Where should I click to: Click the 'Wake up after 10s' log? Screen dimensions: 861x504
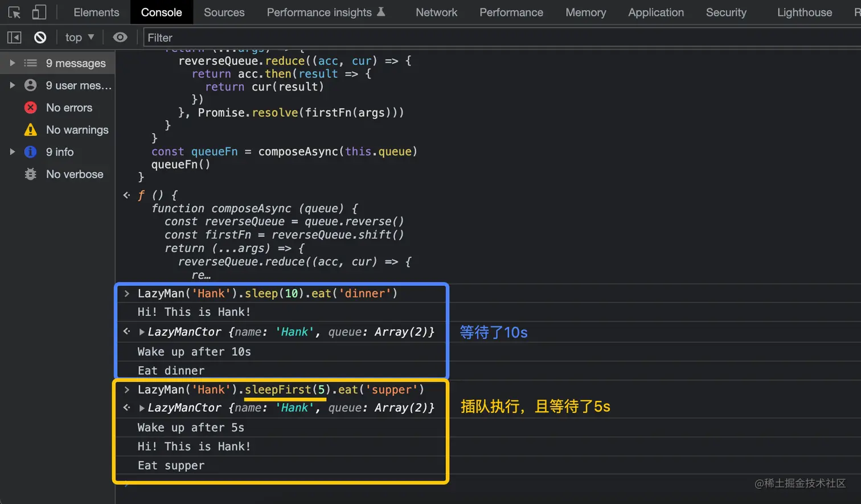pos(194,352)
